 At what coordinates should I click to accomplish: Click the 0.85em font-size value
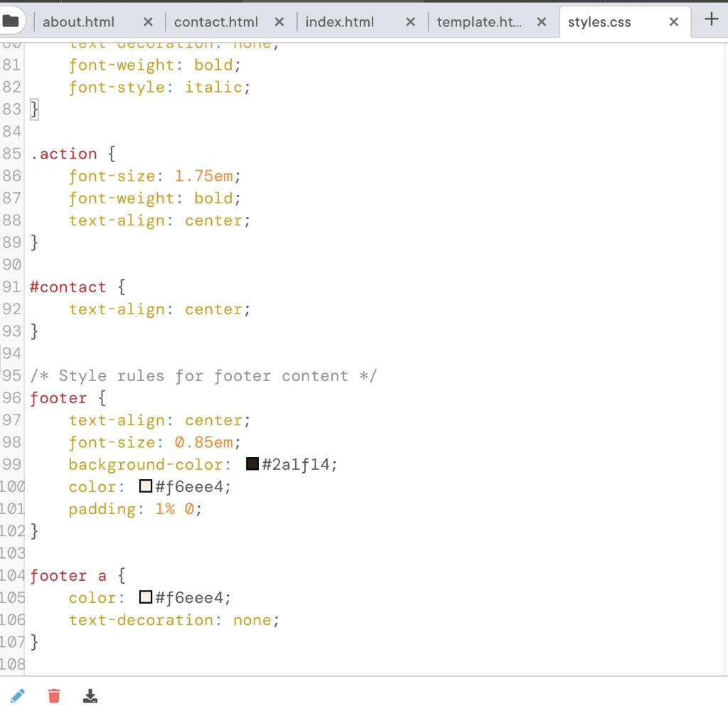204,442
